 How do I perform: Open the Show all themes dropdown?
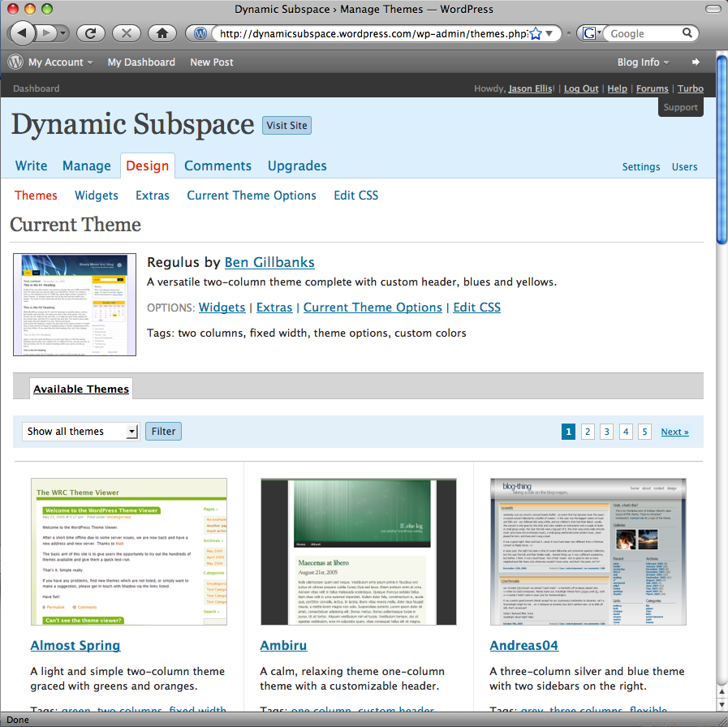pyautogui.click(x=80, y=432)
